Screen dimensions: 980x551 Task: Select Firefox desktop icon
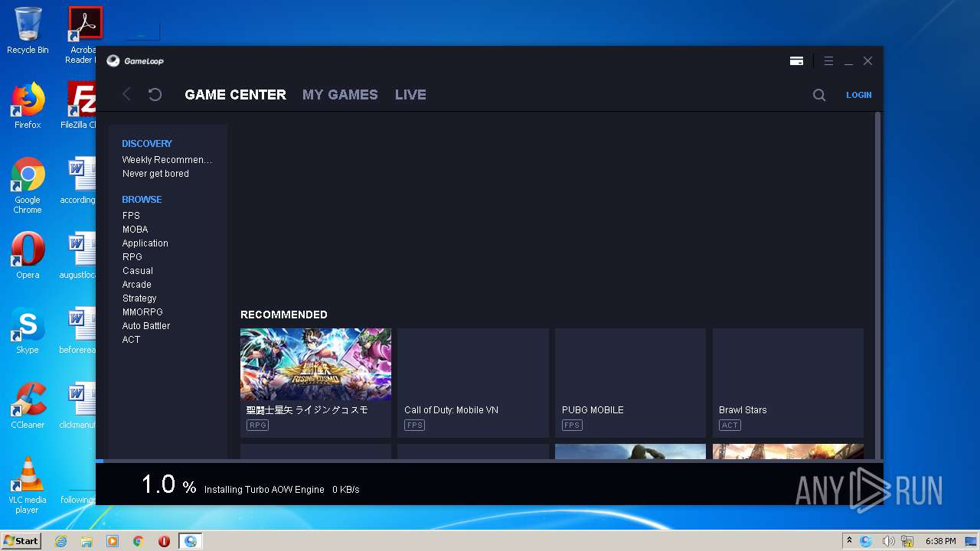point(28,106)
